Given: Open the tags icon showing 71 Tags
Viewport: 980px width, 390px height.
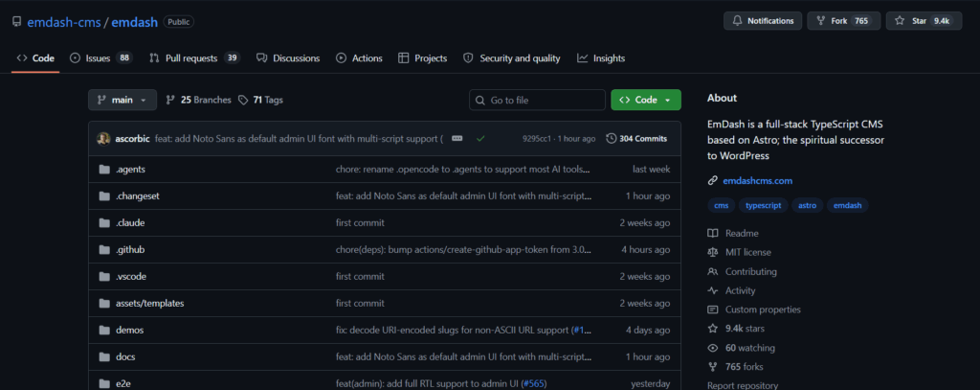Looking at the screenshot, I should click(x=243, y=100).
